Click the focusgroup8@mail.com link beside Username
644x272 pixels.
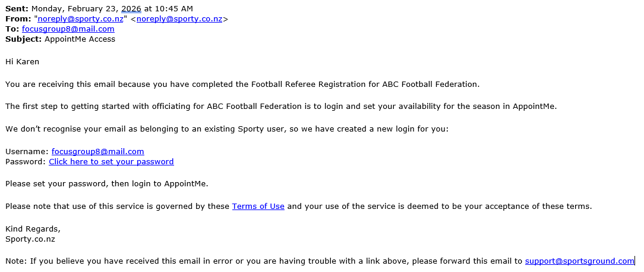pos(98,151)
